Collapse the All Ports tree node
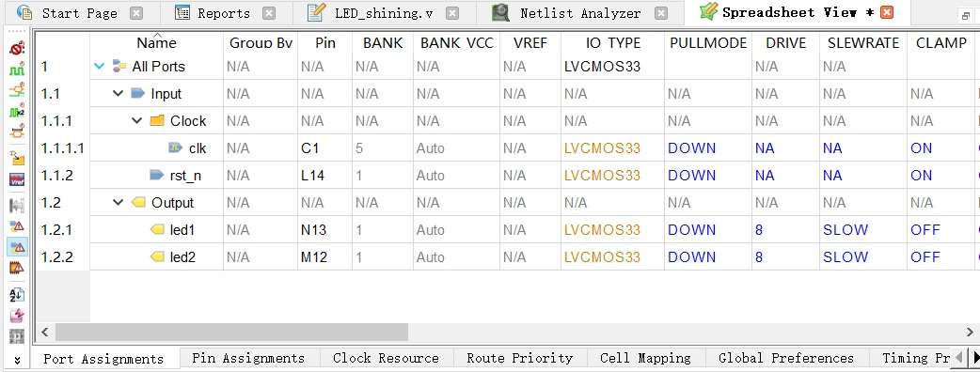 (100, 66)
